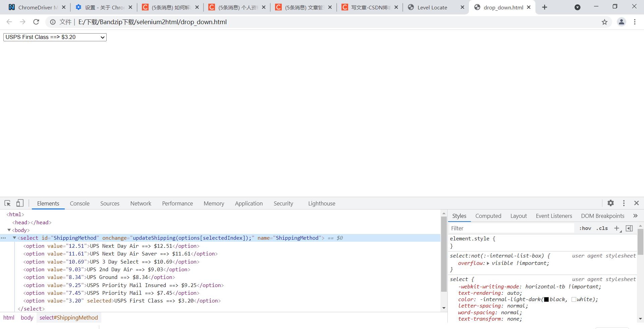Open the Performance panel tab
This screenshot has height=329, width=644.
(177, 203)
